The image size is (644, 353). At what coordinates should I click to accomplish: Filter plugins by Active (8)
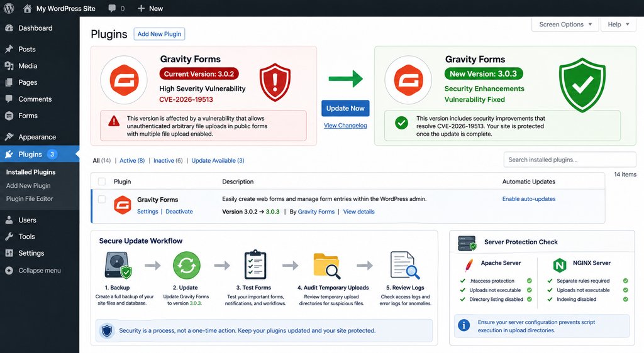click(x=132, y=161)
